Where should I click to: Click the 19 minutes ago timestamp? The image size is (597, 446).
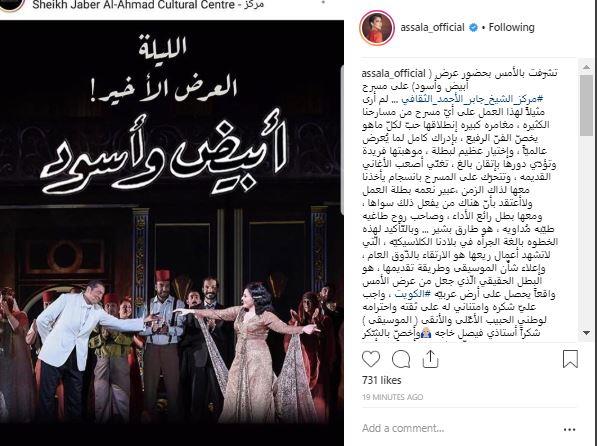[393, 397]
